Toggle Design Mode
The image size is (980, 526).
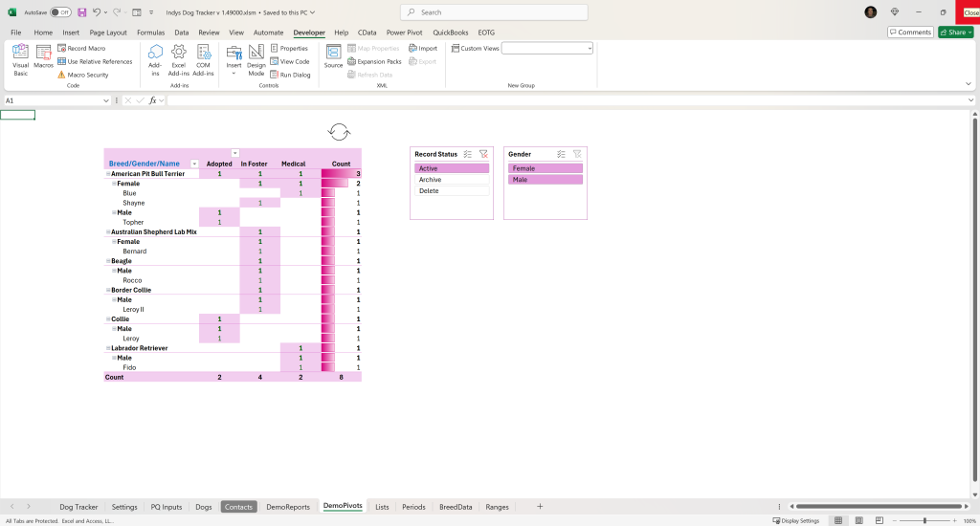click(x=256, y=60)
